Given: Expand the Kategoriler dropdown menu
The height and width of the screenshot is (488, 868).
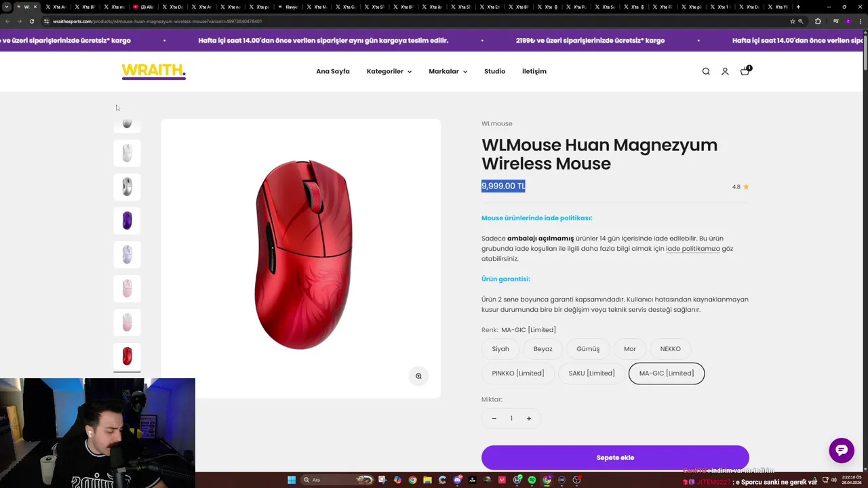Looking at the screenshot, I should click(x=389, y=71).
